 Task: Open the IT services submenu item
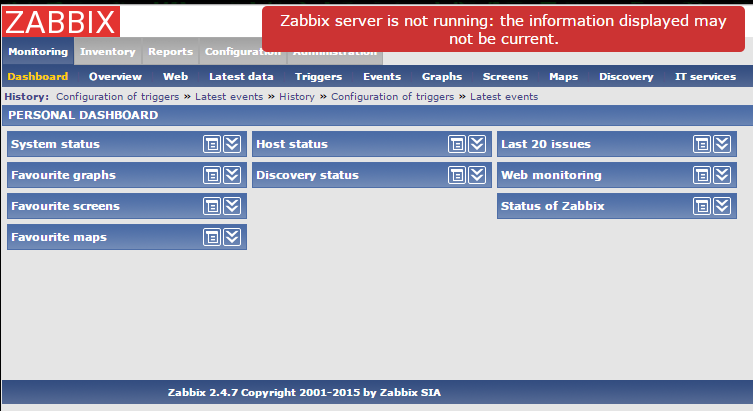tap(705, 76)
